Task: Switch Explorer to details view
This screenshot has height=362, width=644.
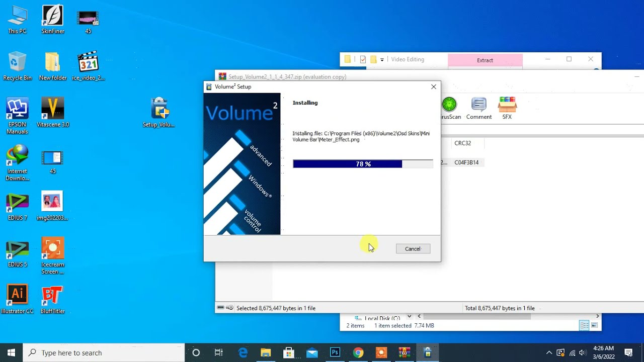Action: click(584, 326)
